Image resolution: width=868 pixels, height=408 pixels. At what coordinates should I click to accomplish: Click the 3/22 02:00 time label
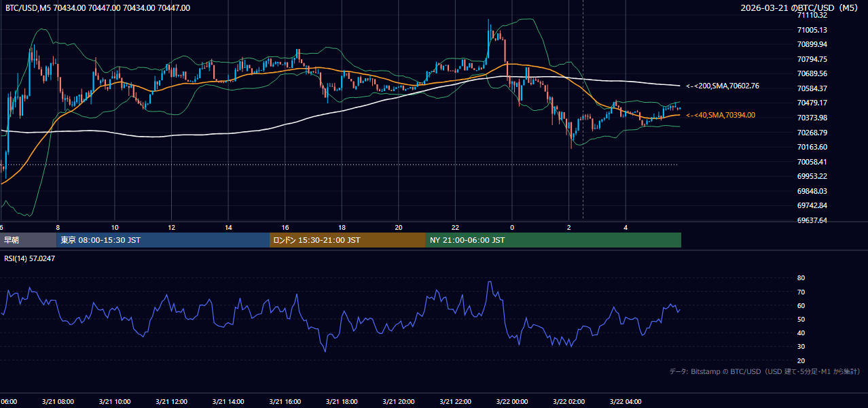(x=569, y=402)
